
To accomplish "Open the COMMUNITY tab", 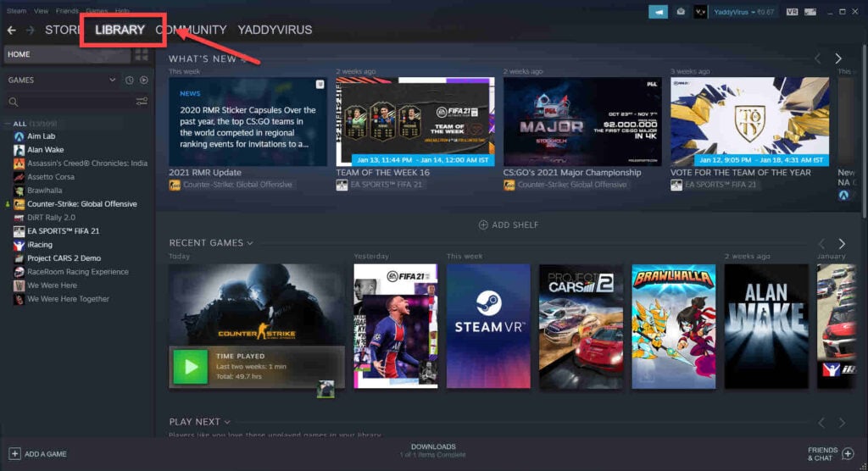I will pyautogui.click(x=191, y=30).
